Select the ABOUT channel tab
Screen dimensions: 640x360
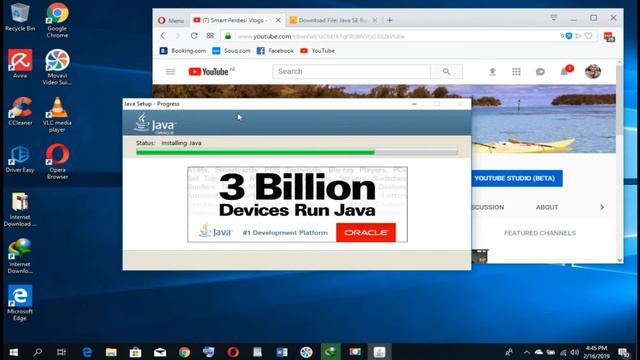coord(547,207)
